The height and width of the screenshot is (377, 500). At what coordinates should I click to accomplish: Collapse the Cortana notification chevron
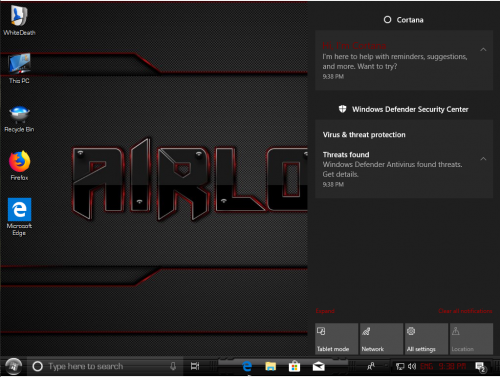483,50
